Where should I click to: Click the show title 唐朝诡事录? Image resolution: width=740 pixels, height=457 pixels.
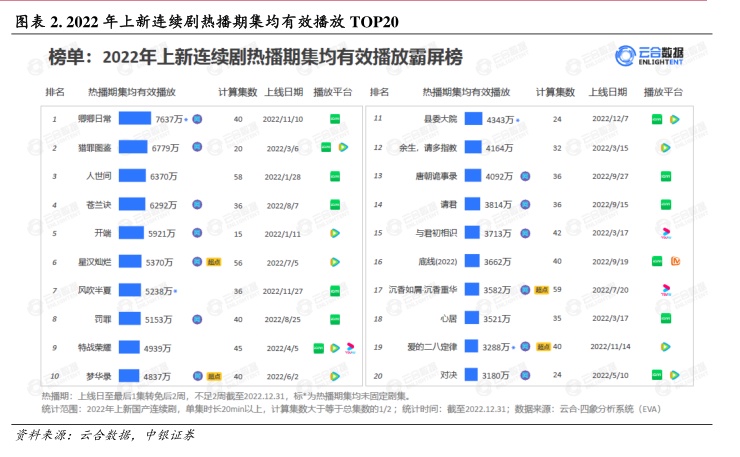436,176
